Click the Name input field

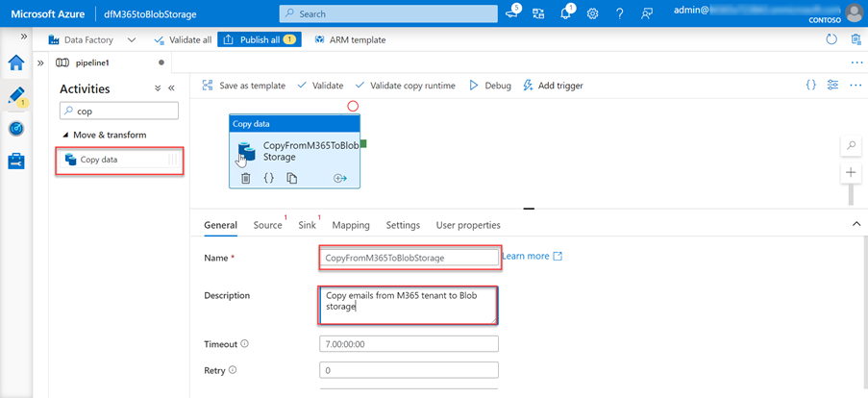pos(409,258)
